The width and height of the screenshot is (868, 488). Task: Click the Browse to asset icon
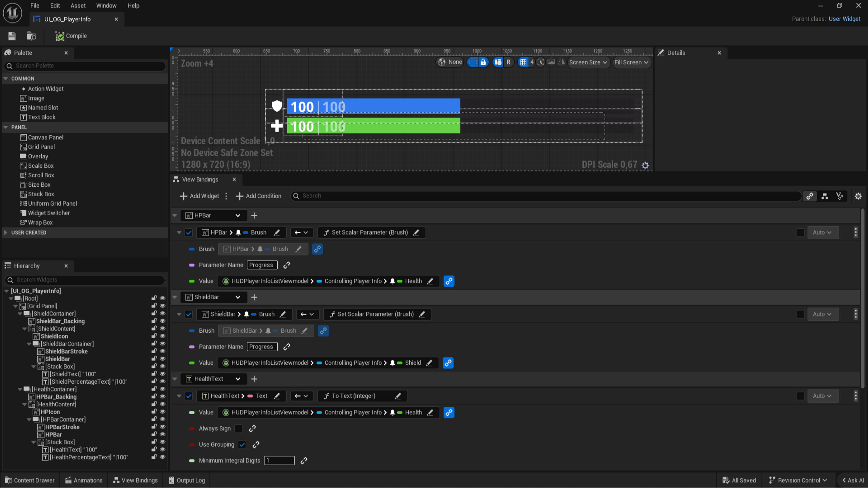pyautogui.click(x=31, y=36)
